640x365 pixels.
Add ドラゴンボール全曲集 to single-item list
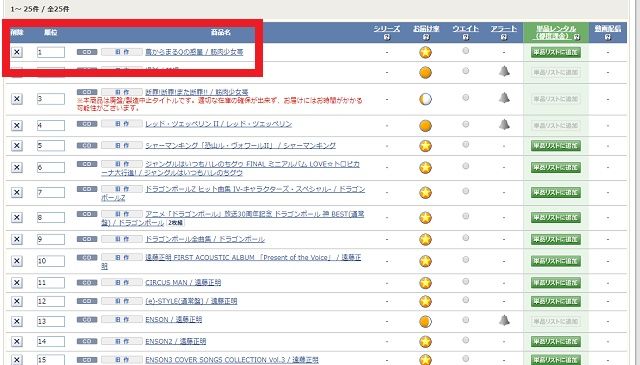556,239
